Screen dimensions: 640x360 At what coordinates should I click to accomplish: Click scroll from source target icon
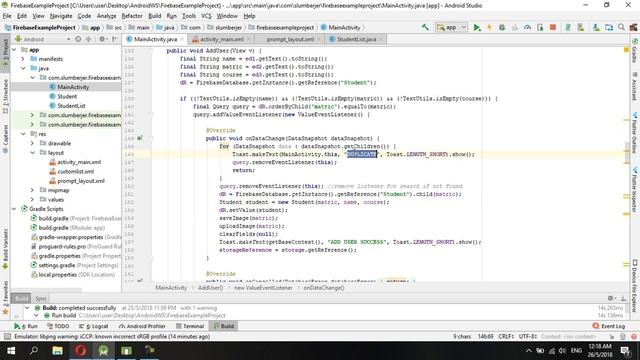tap(78, 39)
